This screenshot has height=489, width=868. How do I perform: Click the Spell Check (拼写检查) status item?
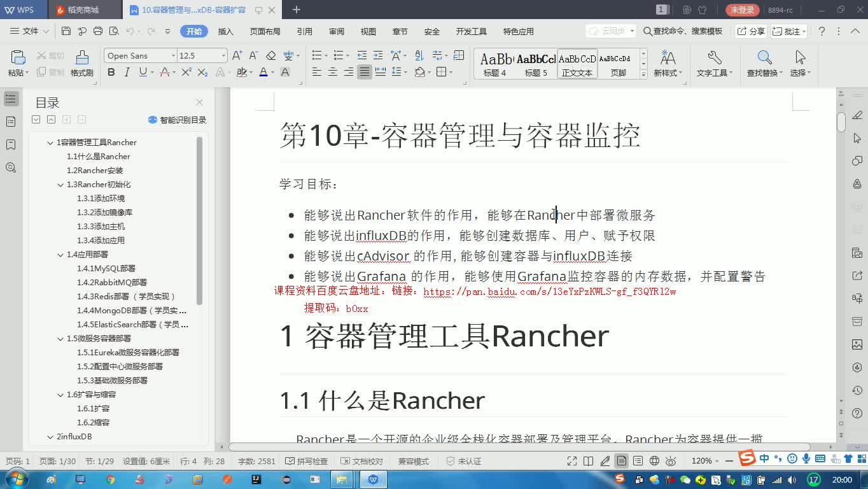(306, 461)
